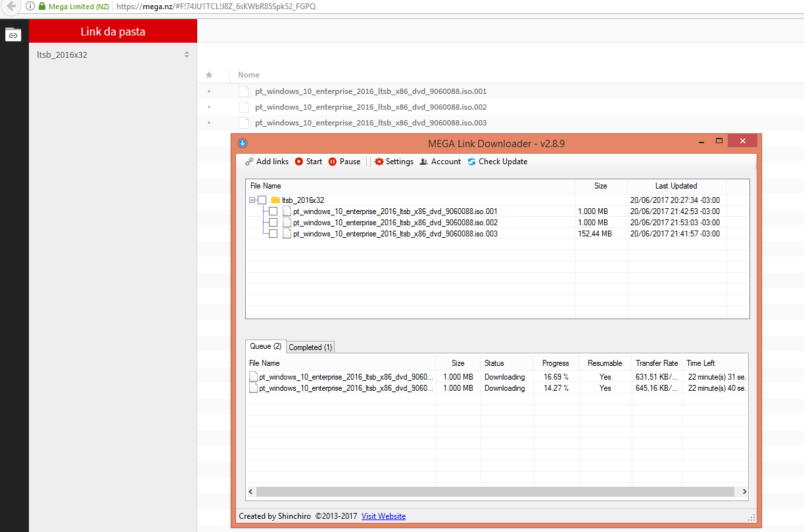
Task: Click file icon of the 16.69 % queue row
Action: (x=253, y=377)
